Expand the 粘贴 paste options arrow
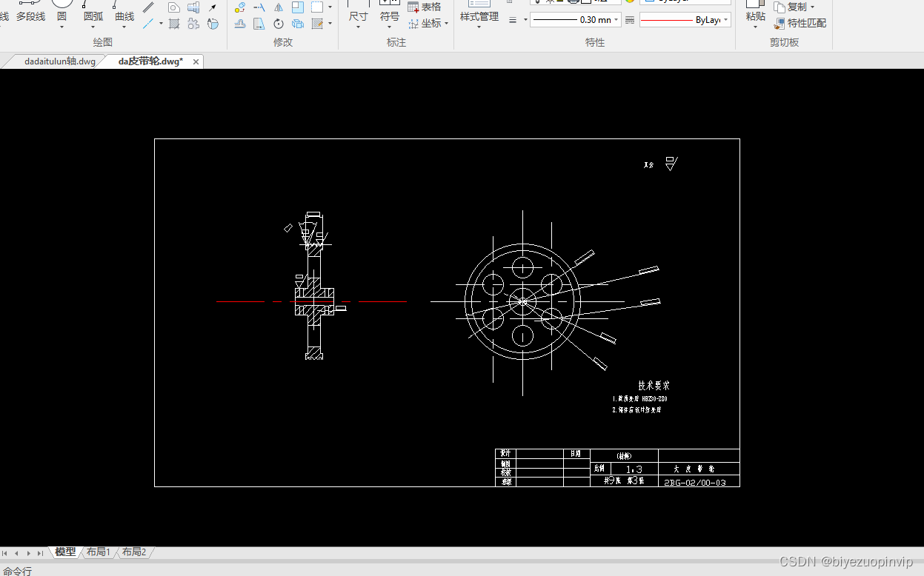The width and height of the screenshot is (924, 576). 756,27
